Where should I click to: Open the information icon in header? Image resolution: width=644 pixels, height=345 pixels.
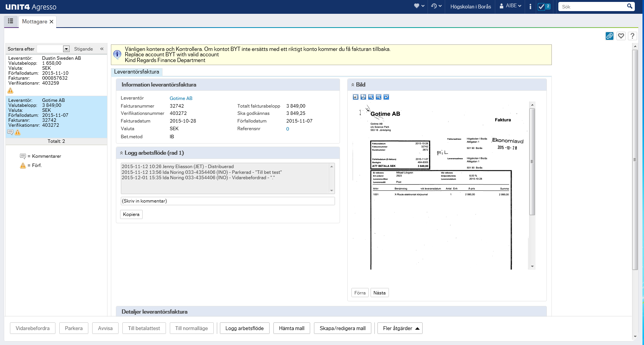530,7
